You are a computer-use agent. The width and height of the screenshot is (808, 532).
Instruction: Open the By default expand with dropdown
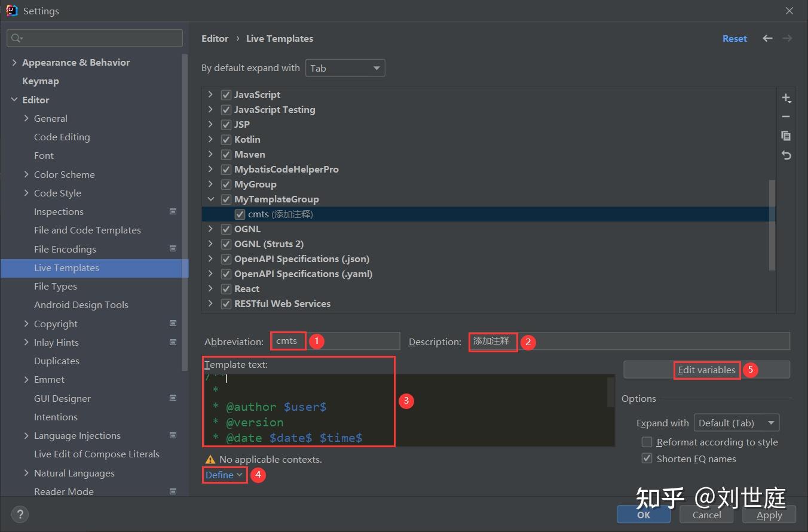point(345,68)
